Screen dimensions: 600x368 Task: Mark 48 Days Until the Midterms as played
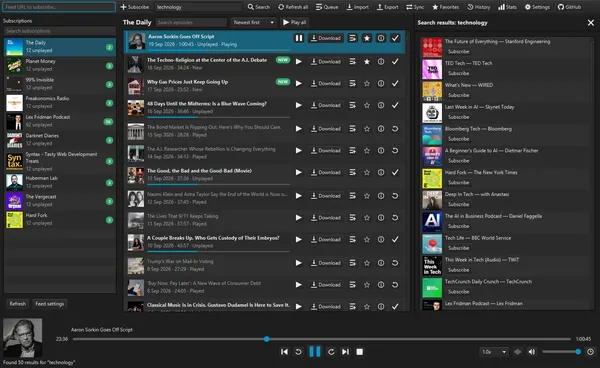(395, 105)
